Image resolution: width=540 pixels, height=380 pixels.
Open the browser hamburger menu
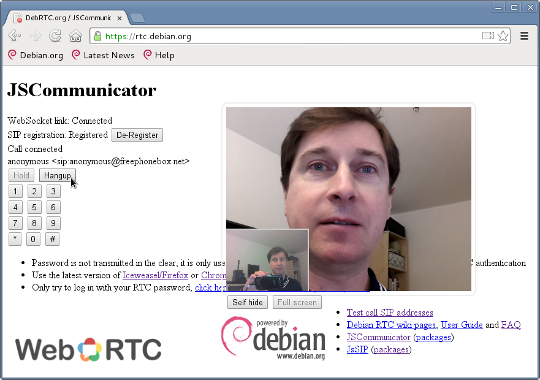tap(524, 36)
